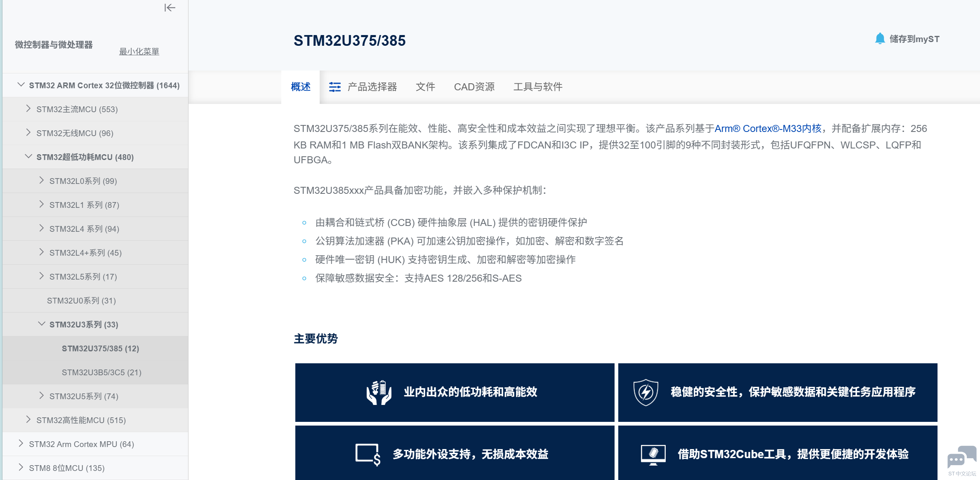
Task: Expand the STM32L1 系列 chevron
Action: [x=41, y=205]
